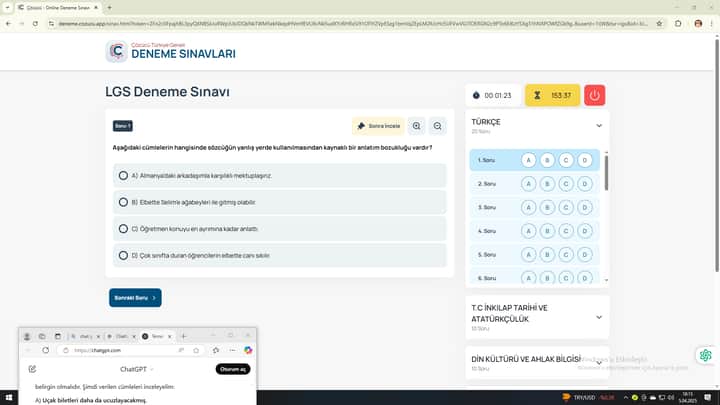
Task: Collapse the TÜRKÇE section
Action: pos(599,126)
